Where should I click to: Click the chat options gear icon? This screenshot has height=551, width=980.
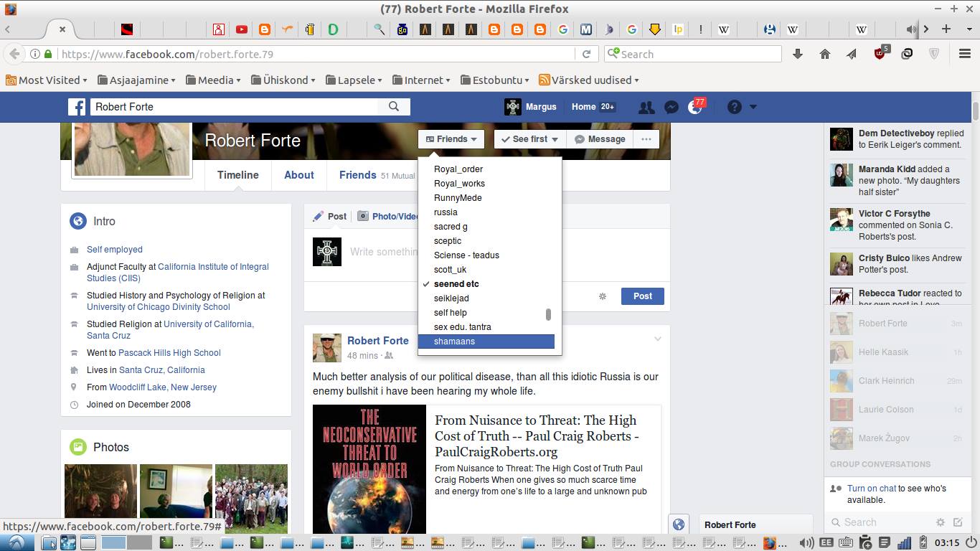(x=941, y=522)
